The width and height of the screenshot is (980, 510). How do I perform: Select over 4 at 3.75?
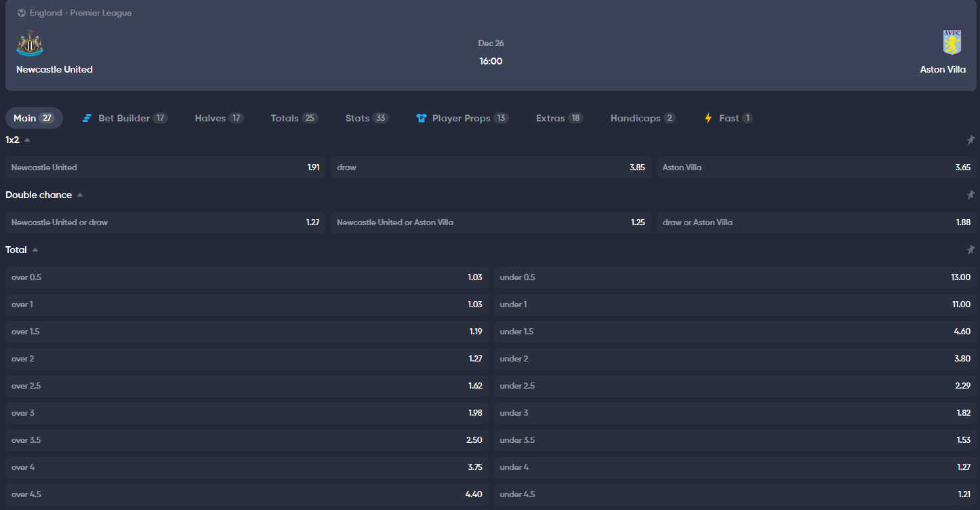pos(247,467)
